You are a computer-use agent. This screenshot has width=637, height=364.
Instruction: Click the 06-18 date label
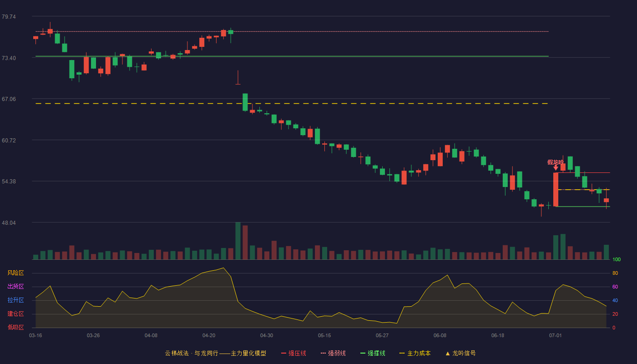point(498,335)
